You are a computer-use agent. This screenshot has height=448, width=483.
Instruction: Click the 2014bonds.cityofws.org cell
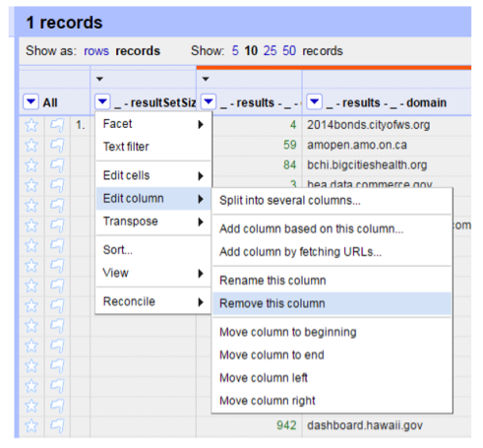click(368, 125)
